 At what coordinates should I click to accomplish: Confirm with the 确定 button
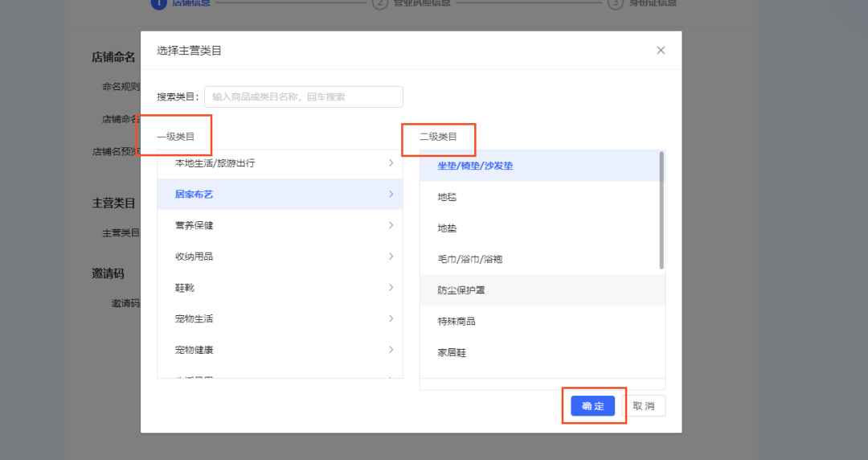click(593, 406)
